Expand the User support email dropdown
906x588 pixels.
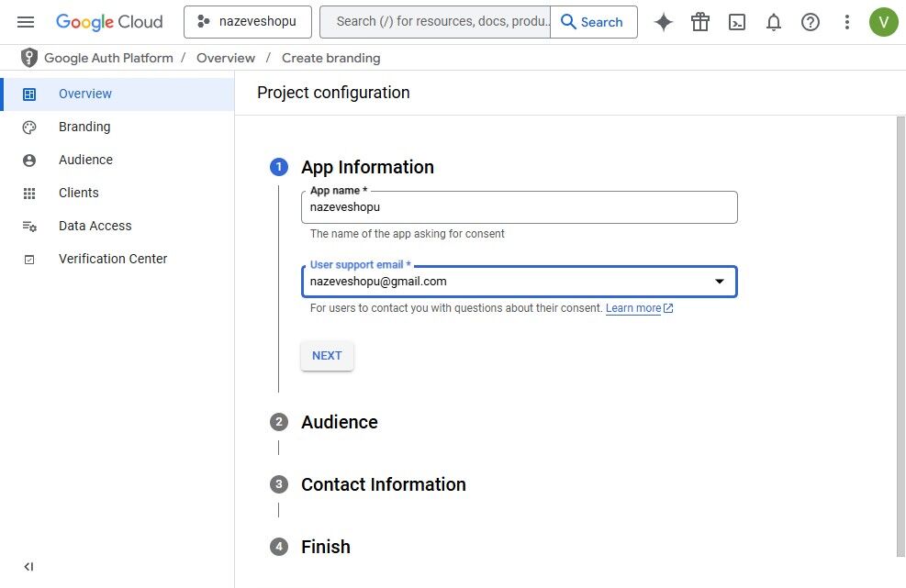720,282
